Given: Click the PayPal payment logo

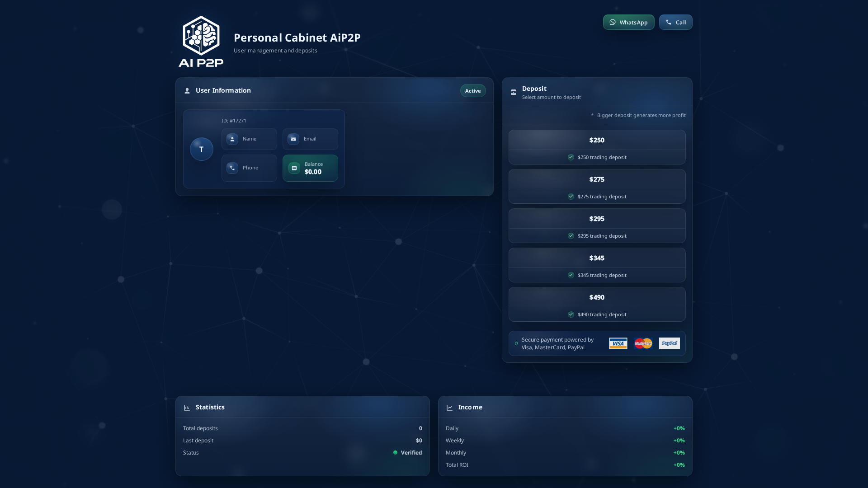Looking at the screenshot, I should (x=669, y=343).
